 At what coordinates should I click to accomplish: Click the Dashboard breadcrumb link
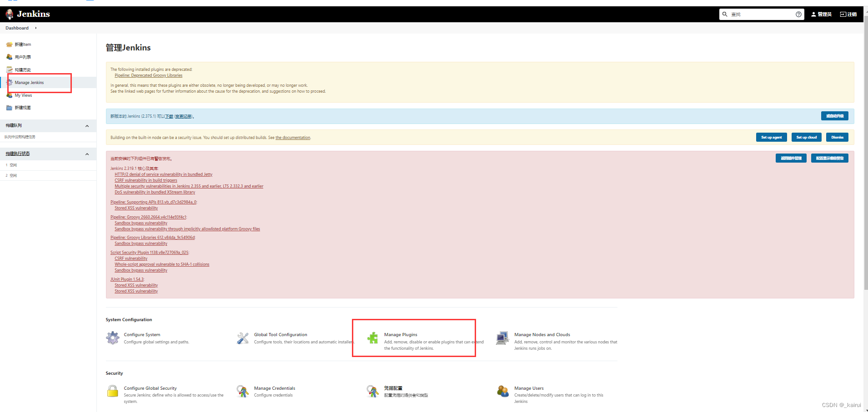(x=17, y=28)
